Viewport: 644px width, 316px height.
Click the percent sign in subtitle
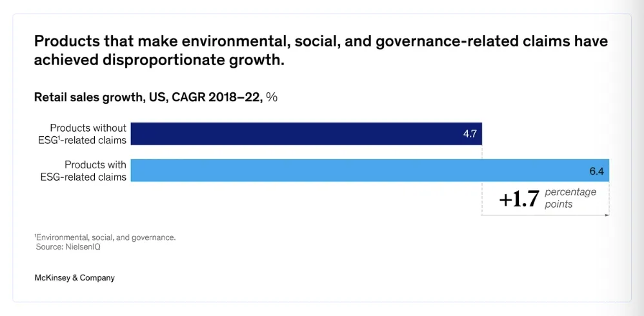click(272, 97)
